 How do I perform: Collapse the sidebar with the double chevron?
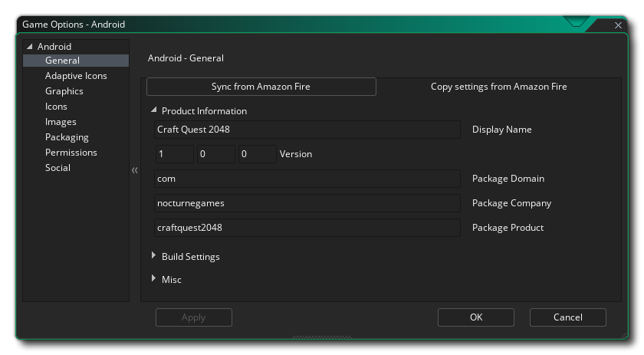coord(135,170)
